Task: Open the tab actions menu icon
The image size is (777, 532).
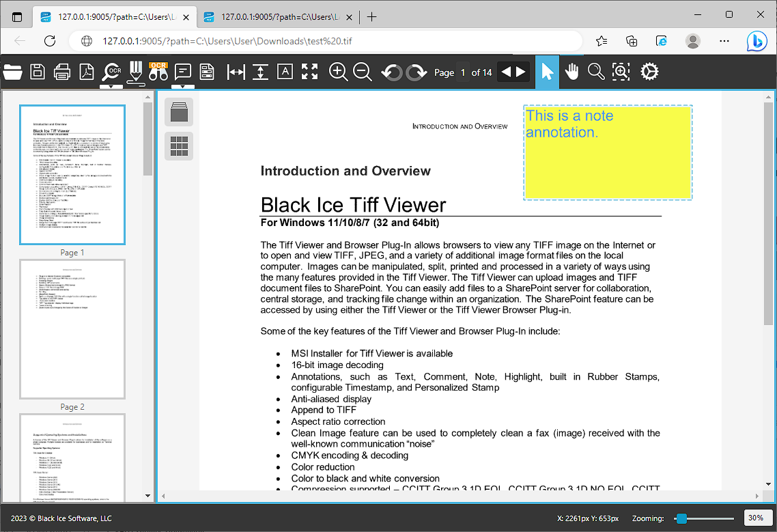Action: [17, 17]
